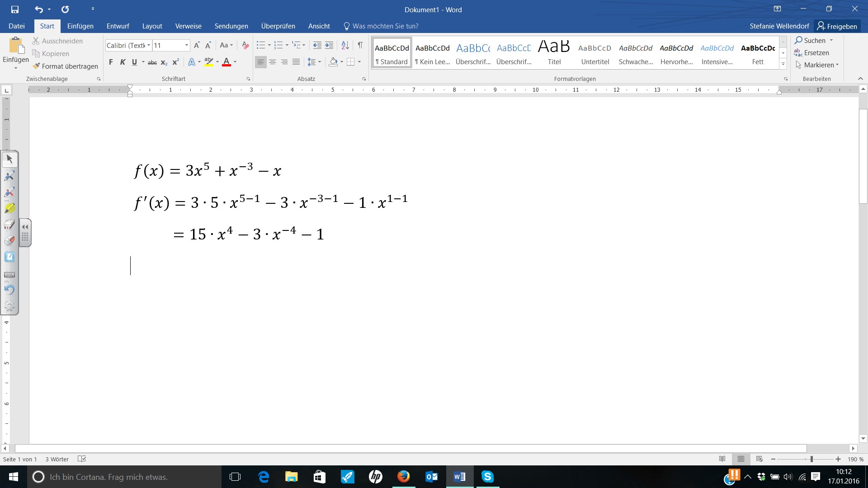Toggle italic formatting K button
The image size is (868, 488).
[123, 62]
